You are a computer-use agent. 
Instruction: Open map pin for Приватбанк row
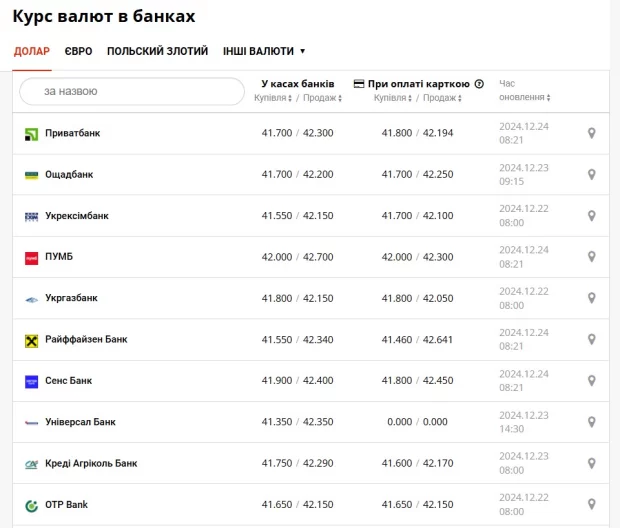[591, 134]
